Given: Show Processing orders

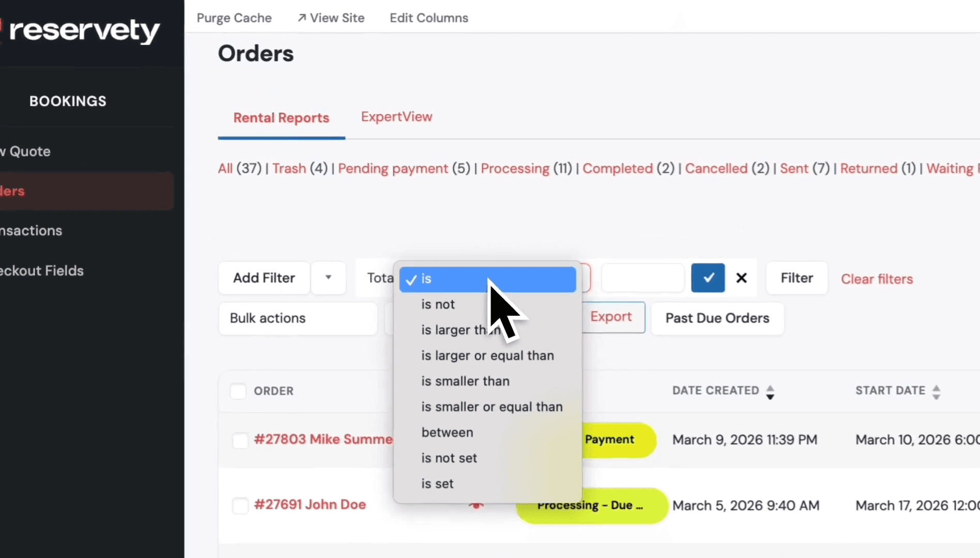Looking at the screenshot, I should coord(515,168).
